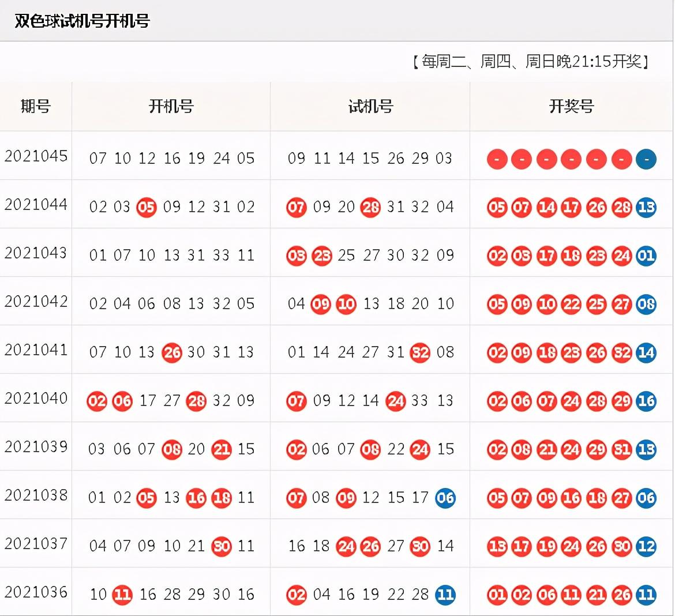
Task: Click red ball 06 in 2021040 开机号
Action: pos(122,401)
